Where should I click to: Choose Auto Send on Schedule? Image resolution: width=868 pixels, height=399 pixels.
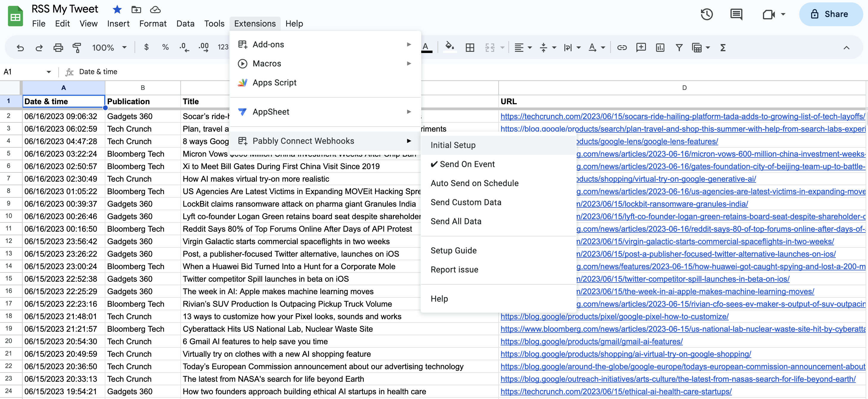coord(498,183)
